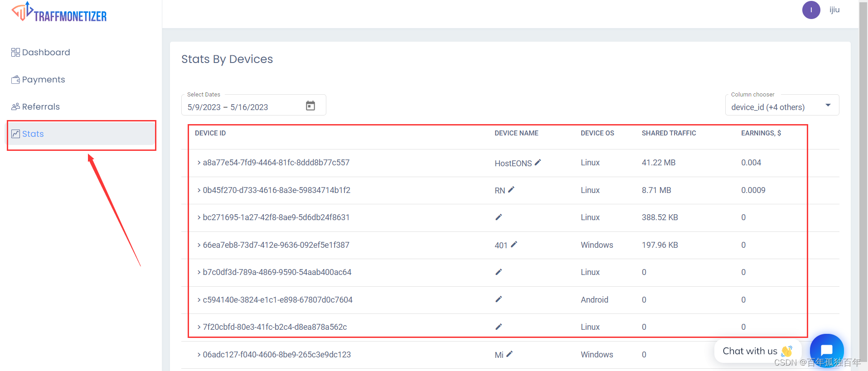Edit the RN device name
The width and height of the screenshot is (868, 371).
click(511, 190)
